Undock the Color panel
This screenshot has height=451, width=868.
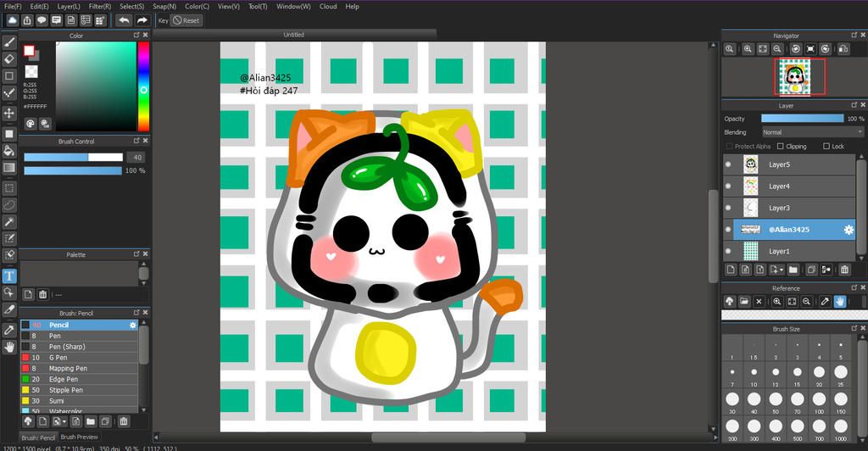tap(136, 35)
